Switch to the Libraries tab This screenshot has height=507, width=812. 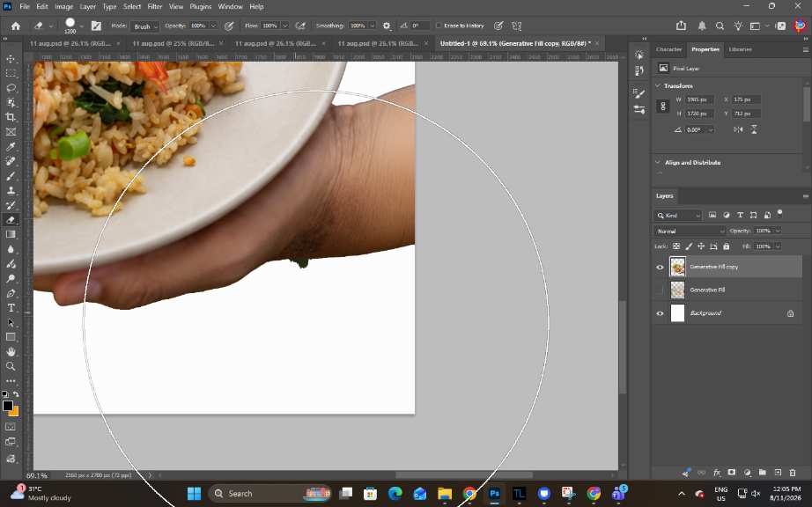pos(740,49)
